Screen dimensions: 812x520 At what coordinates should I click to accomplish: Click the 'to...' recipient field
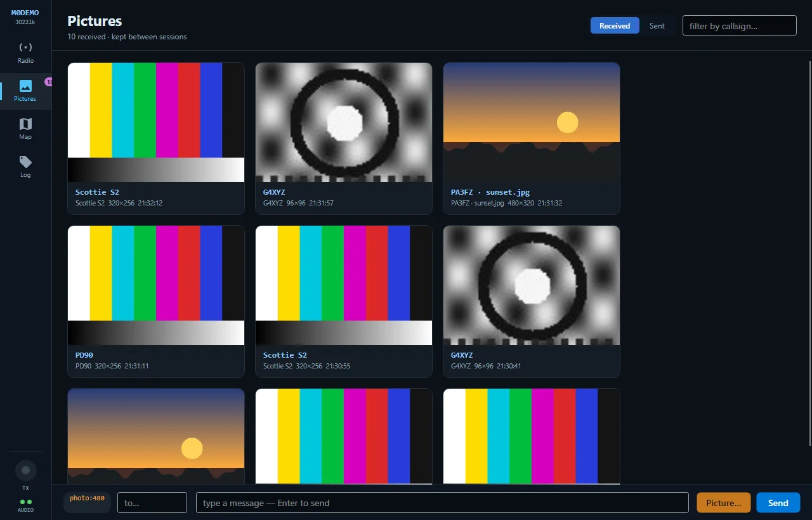point(152,502)
